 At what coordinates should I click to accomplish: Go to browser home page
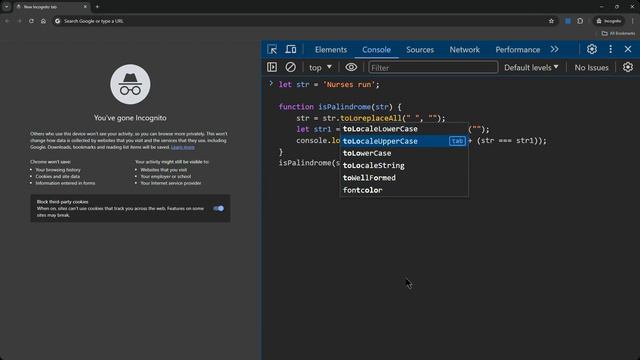[43, 21]
